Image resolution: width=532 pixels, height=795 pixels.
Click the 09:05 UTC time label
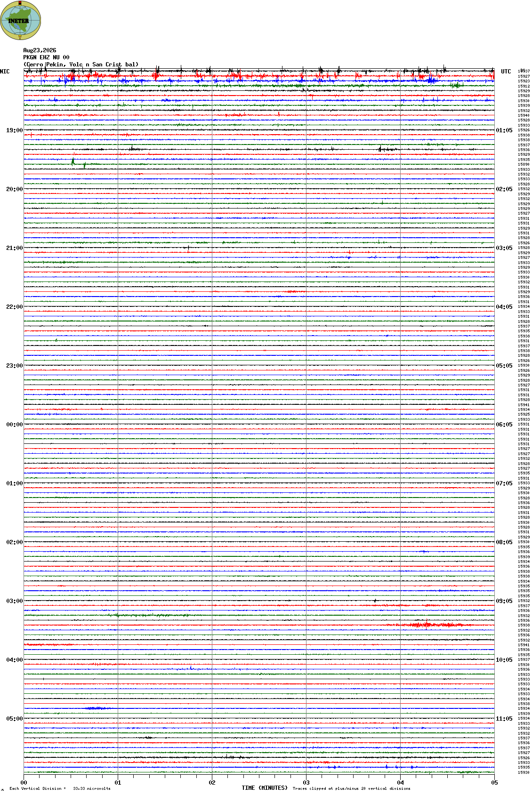pyautogui.click(x=504, y=601)
